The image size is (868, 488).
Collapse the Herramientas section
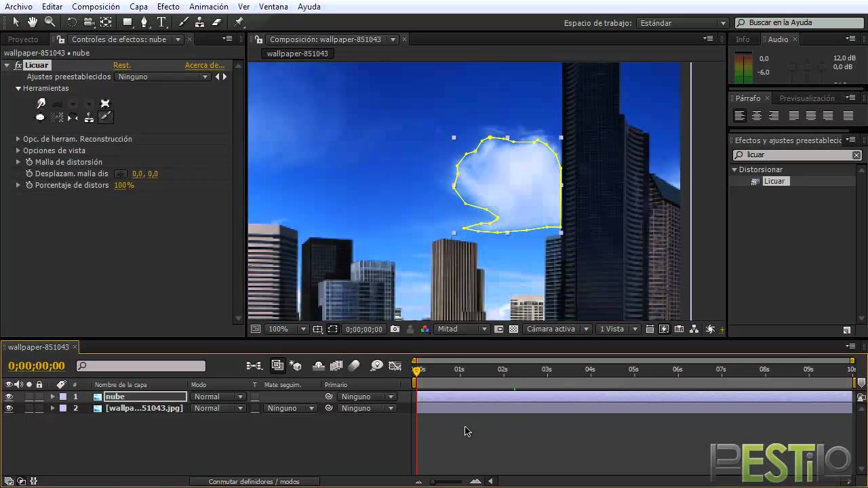18,88
